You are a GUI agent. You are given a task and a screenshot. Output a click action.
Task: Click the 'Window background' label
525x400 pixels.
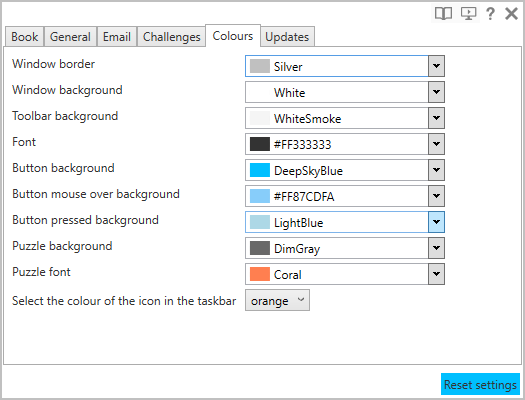pyautogui.click(x=67, y=90)
